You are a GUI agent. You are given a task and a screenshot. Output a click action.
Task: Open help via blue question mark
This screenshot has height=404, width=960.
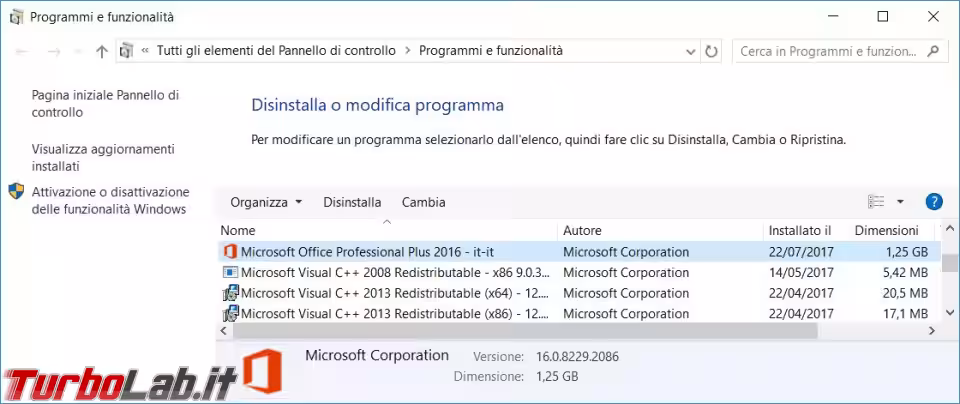coord(934,201)
